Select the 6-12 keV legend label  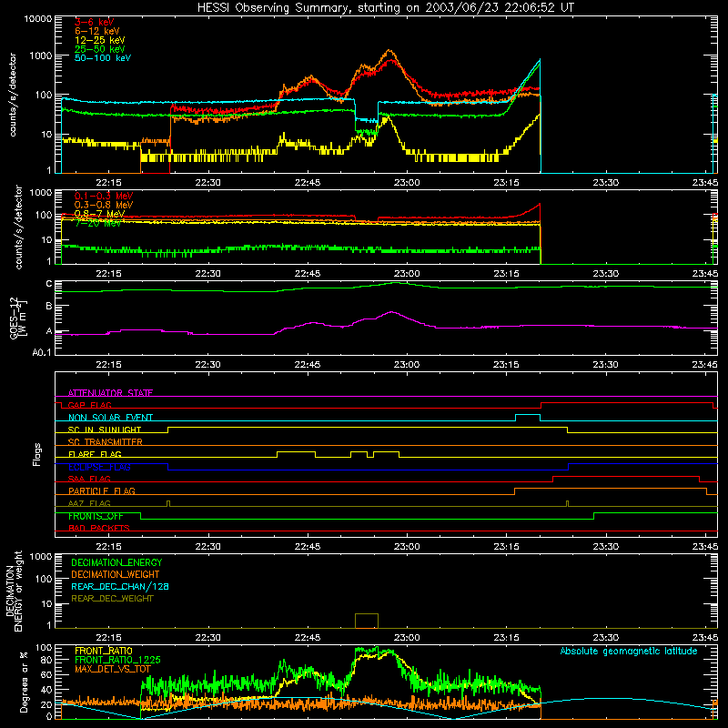point(97,31)
